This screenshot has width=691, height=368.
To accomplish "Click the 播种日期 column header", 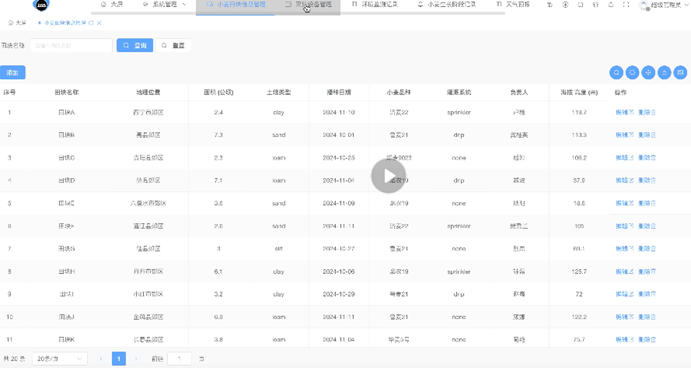I will coord(338,92).
